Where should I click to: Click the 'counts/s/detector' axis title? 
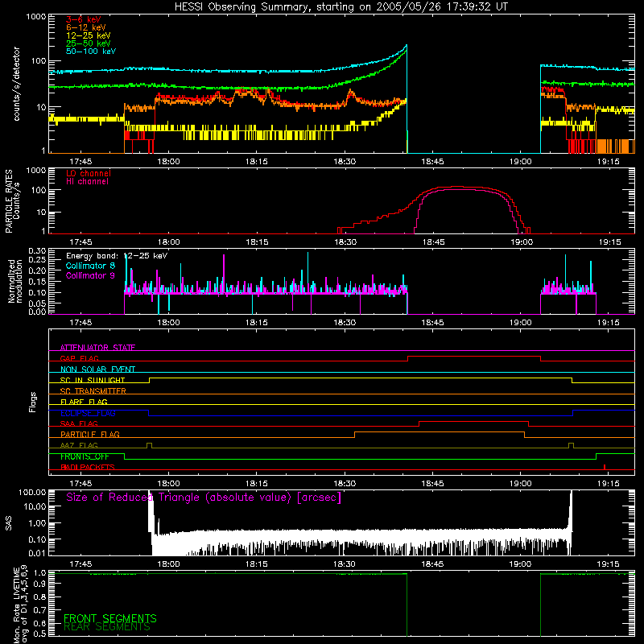point(16,84)
